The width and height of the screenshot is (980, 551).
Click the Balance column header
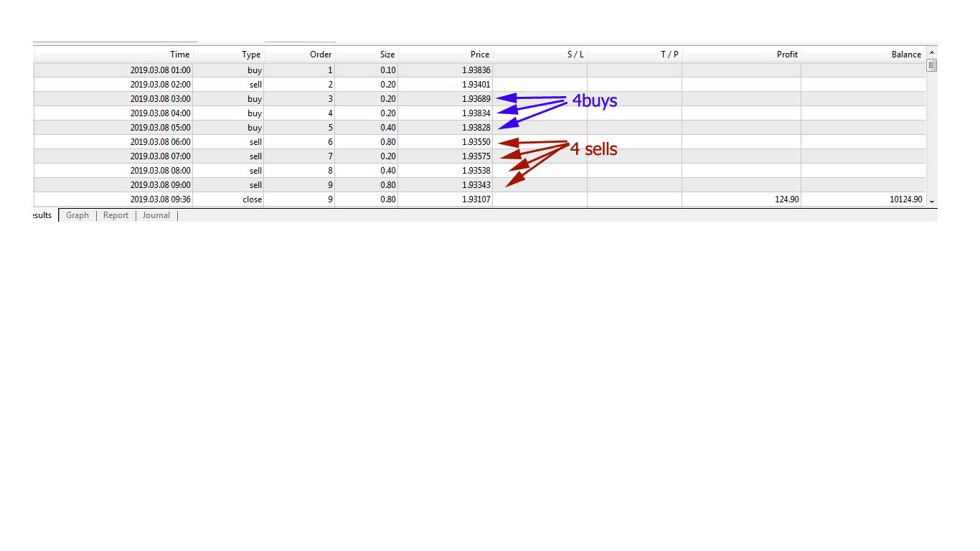(x=863, y=55)
